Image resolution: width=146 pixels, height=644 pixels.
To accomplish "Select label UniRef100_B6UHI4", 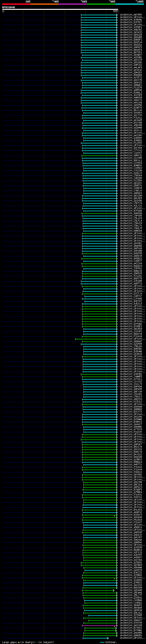I will pos(131,50).
